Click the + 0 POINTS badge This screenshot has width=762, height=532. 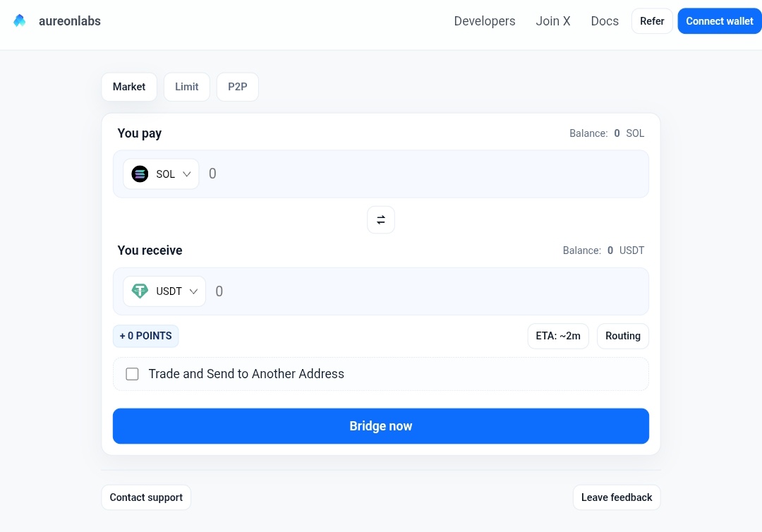pos(145,336)
